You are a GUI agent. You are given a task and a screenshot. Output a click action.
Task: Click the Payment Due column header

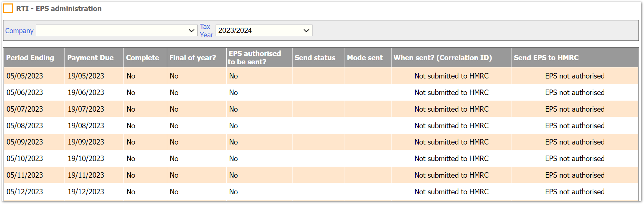90,58
